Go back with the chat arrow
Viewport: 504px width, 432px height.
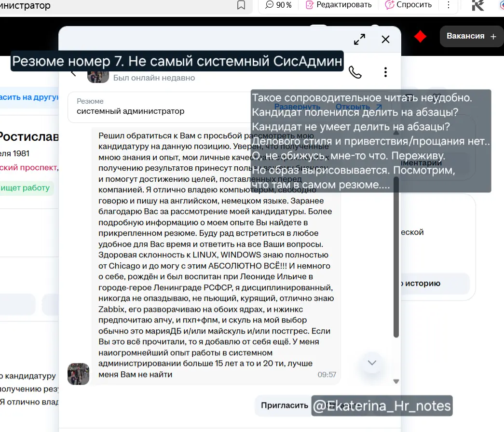click(x=74, y=74)
